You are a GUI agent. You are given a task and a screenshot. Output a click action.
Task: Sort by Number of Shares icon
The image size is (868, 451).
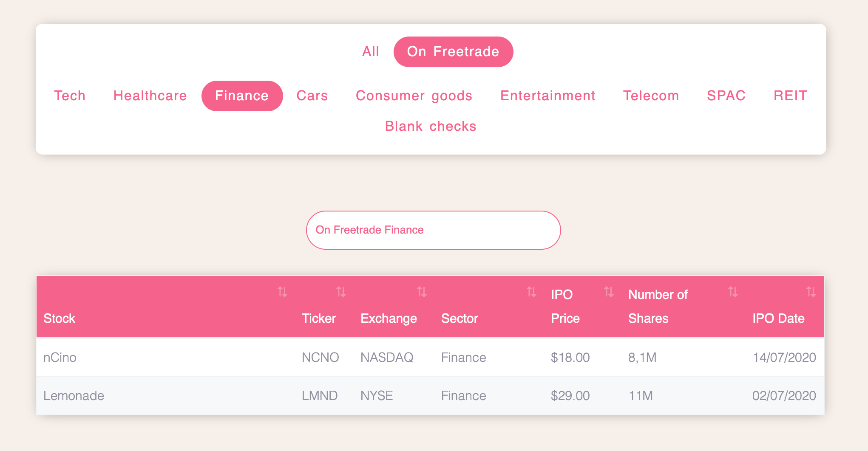733,292
